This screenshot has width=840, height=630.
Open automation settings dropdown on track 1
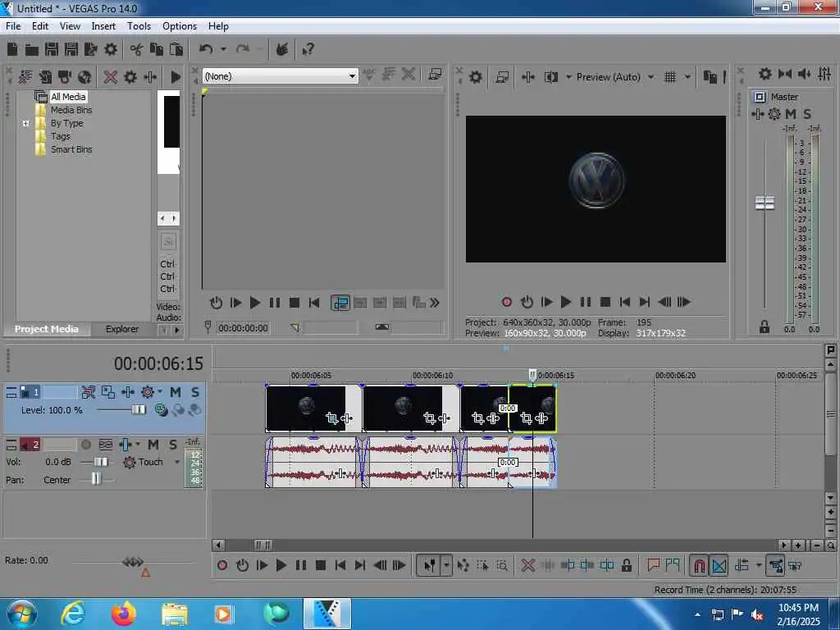tap(160, 392)
